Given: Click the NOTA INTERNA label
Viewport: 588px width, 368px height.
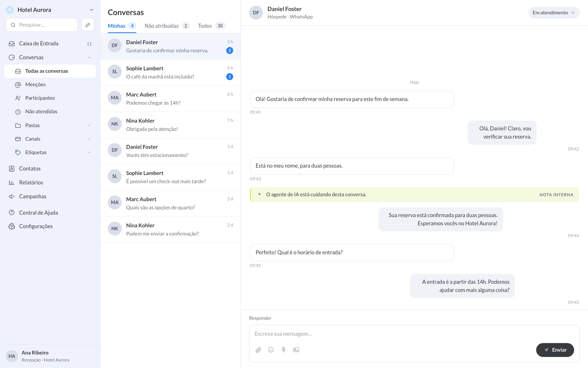Looking at the screenshot, I should coord(556,195).
